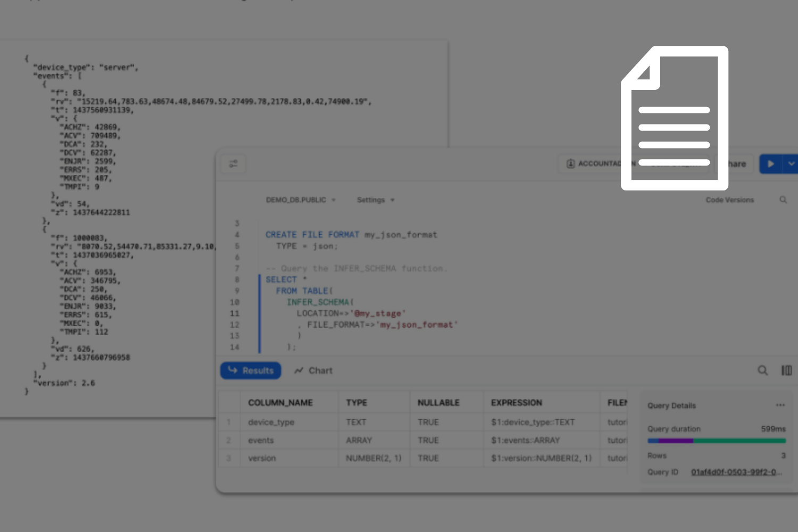The image size is (798, 532).
Task: Sort by COLUMN_NAME header
Action: click(280, 403)
